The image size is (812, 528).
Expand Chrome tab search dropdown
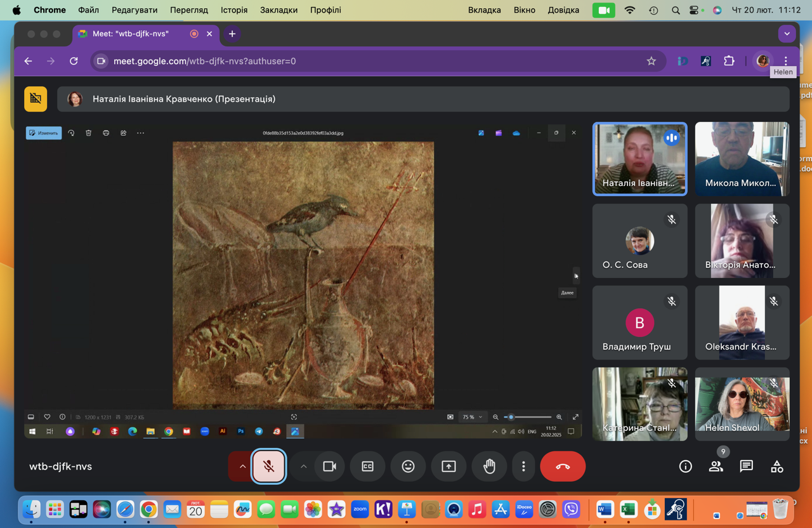pos(787,34)
